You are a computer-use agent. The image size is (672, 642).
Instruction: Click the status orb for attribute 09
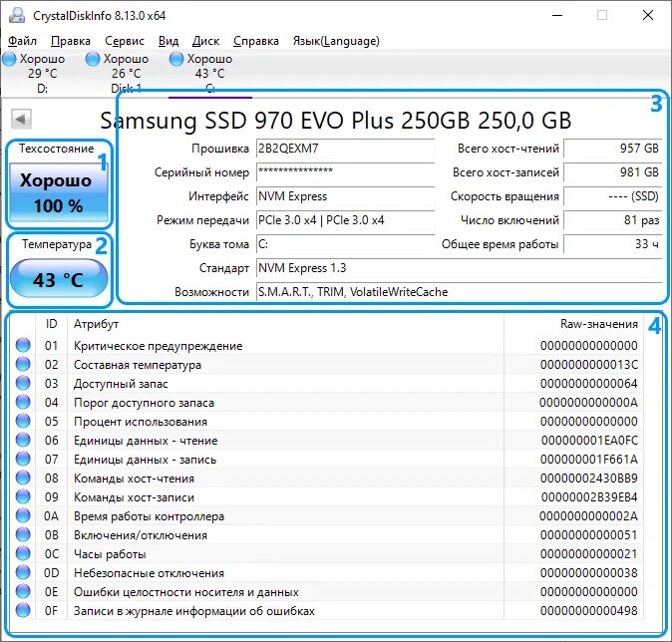click(x=23, y=496)
